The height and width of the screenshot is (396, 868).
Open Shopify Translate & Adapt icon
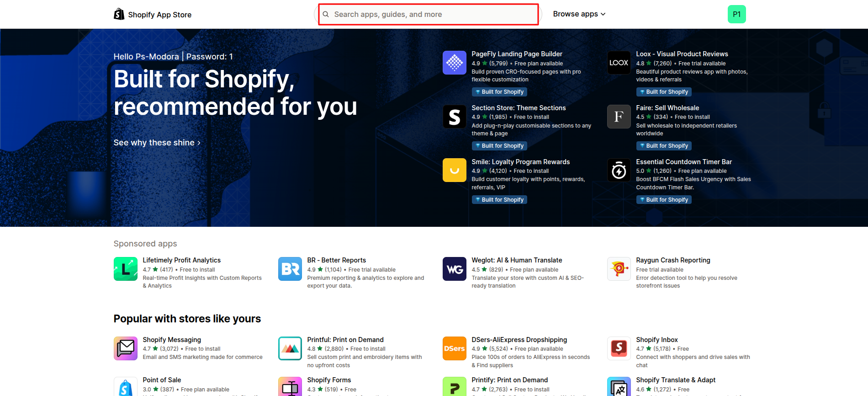point(619,386)
